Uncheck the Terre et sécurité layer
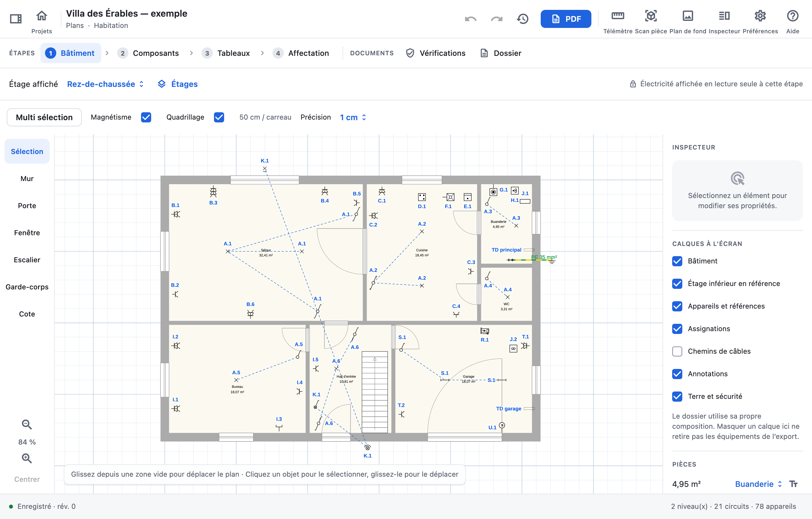 tap(677, 396)
